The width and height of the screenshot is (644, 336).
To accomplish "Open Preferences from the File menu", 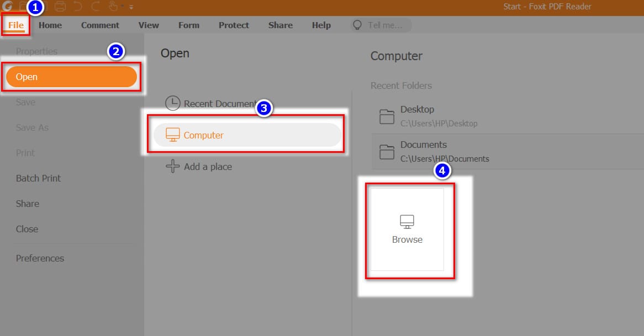I will click(40, 258).
